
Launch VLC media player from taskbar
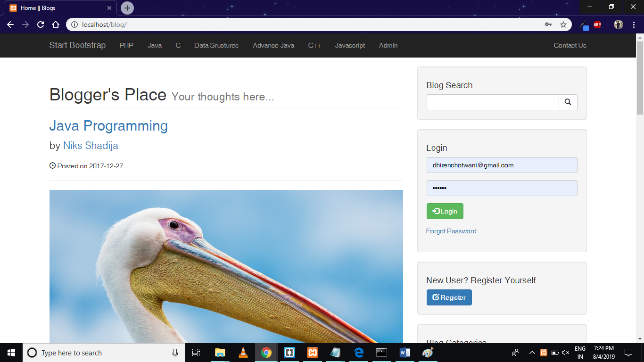(x=243, y=353)
